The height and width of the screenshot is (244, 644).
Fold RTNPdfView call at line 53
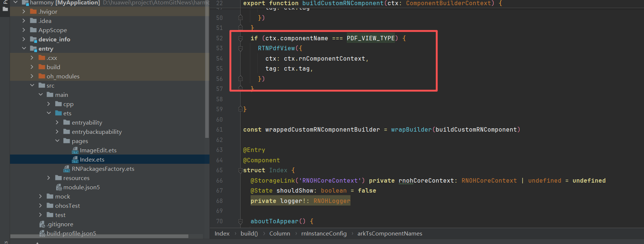click(x=241, y=48)
